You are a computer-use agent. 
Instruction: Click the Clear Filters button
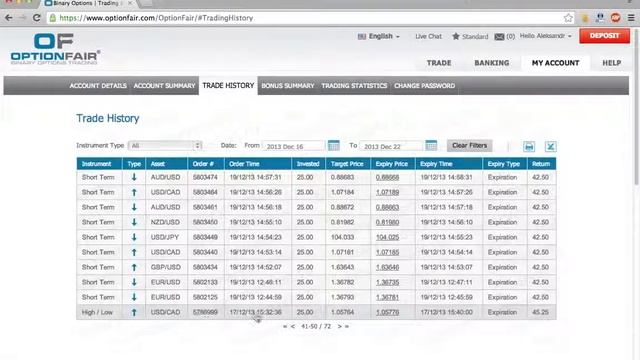pyautogui.click(x=469, y=145)
